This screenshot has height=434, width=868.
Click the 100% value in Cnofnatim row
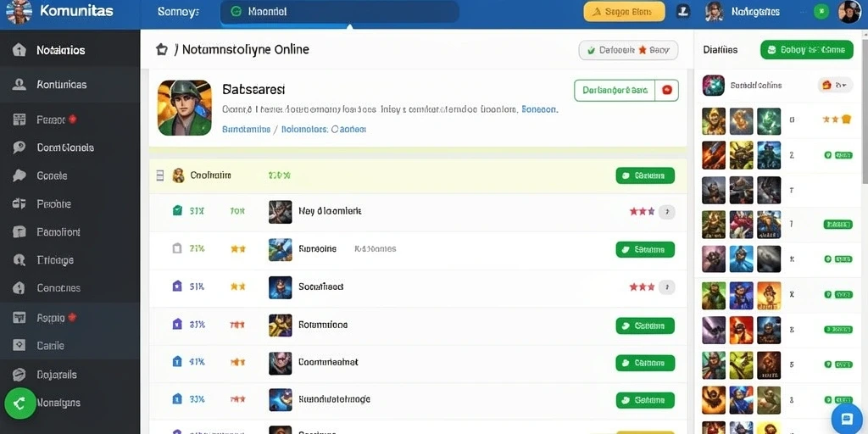pyautogui.click(x=279, y=175)
